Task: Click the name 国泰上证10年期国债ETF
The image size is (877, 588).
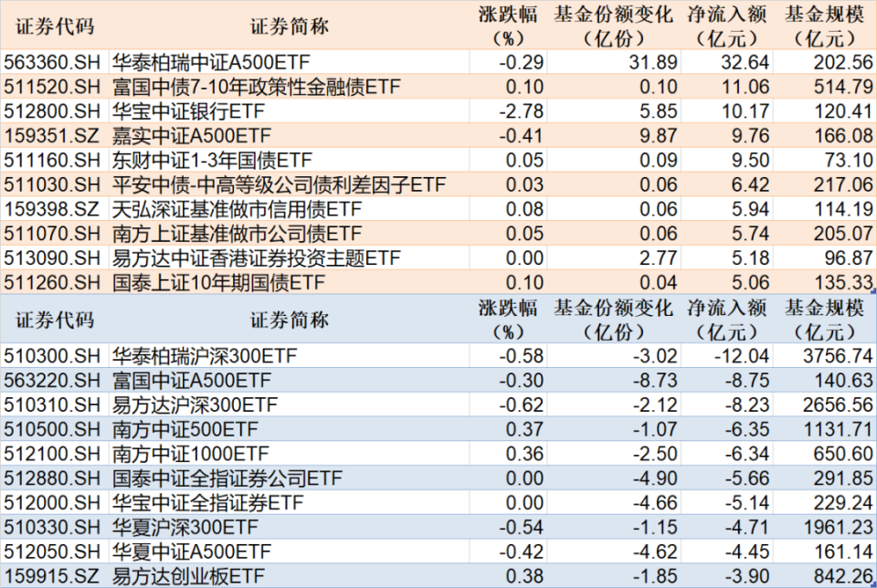Action: (x=218, y=283)
